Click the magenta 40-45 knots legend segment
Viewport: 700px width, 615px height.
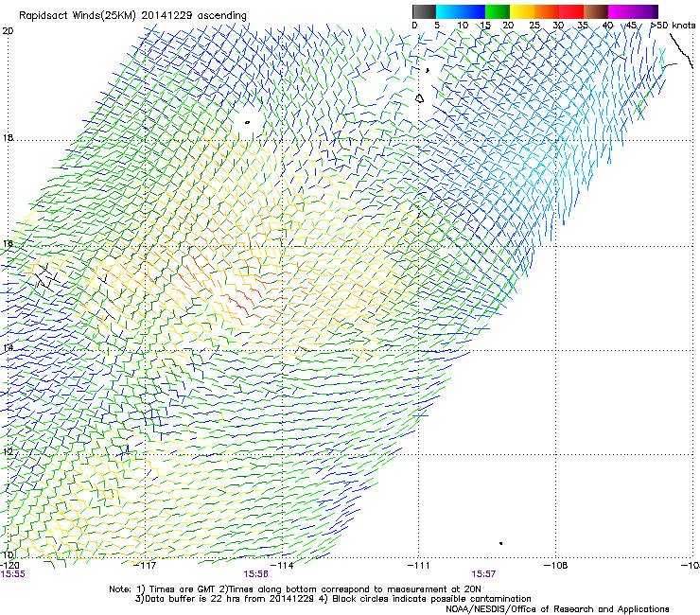click(x=621, y=11)
